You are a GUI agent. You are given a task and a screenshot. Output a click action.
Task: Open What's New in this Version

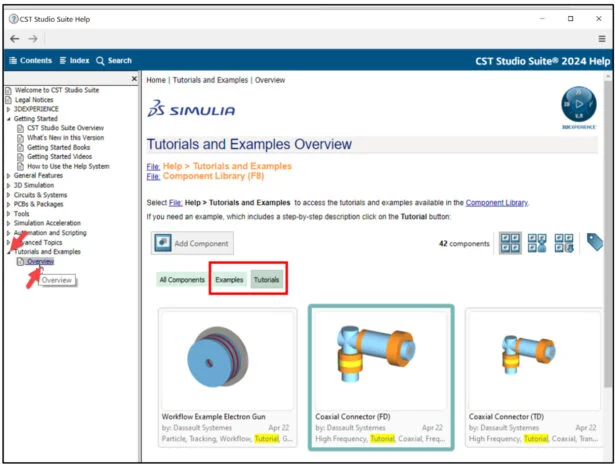click(x=66, y=138)
